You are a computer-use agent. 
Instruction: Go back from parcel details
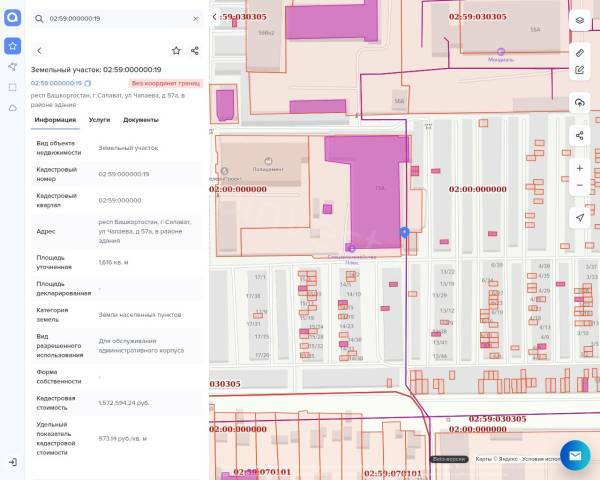pyautogui.click(x=39, y=50)
